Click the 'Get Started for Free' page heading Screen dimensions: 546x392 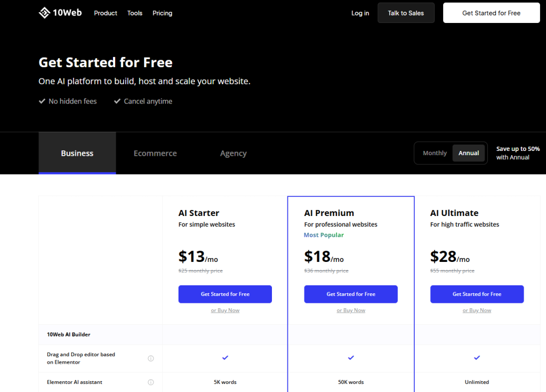pyautogui.click(x=106, y=62)
